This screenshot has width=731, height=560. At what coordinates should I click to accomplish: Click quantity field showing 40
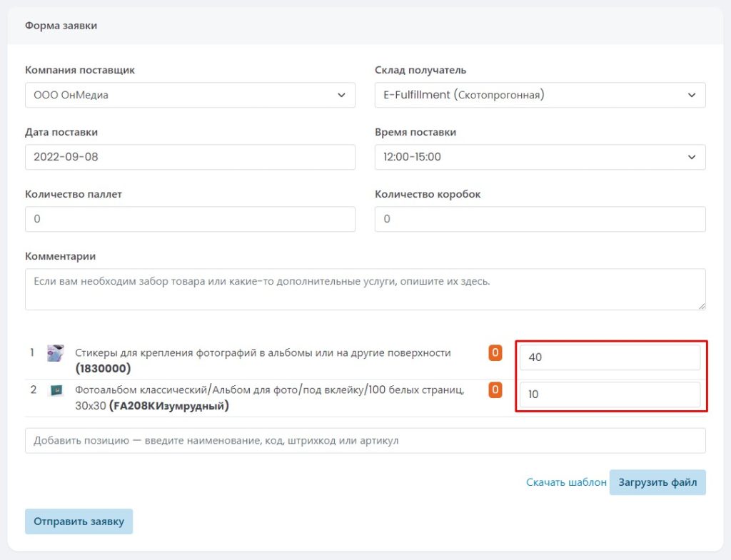[610, 357]
